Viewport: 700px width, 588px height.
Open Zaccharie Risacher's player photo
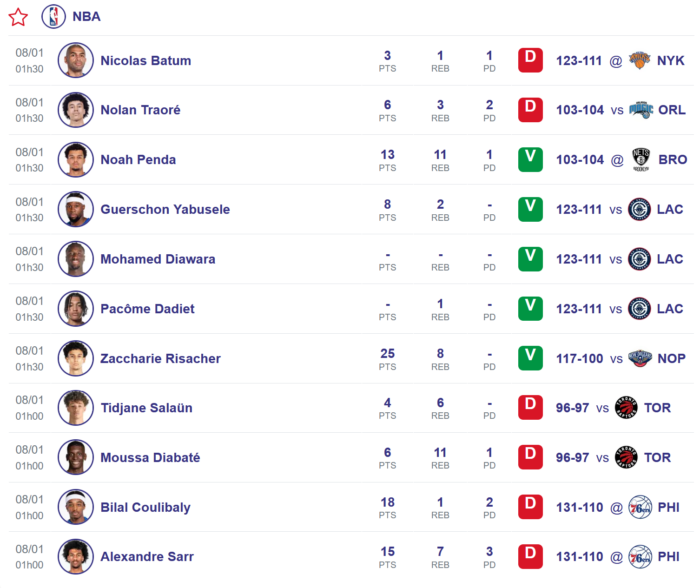click(76, 358)
